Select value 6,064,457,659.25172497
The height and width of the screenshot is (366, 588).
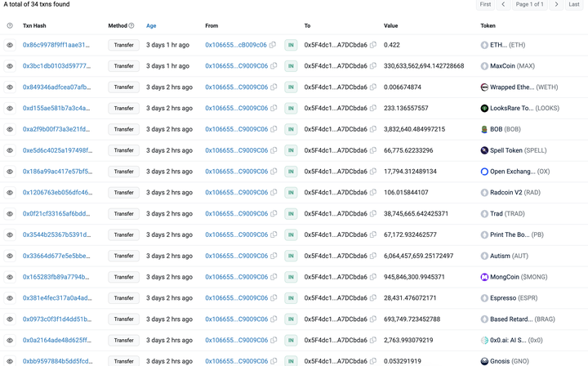(x=418, y=256)
